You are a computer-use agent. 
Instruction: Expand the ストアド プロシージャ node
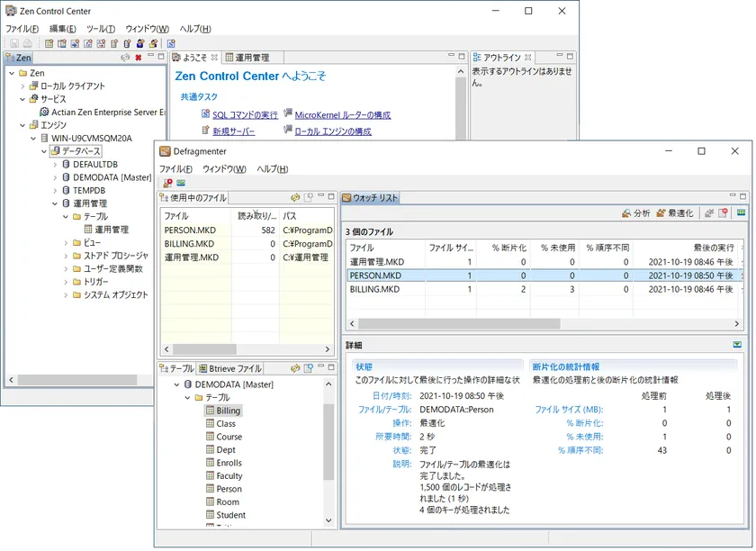point(66,256)
